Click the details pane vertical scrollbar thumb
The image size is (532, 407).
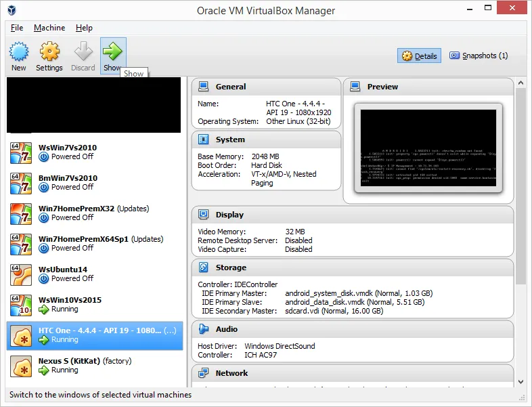(521, 186)
